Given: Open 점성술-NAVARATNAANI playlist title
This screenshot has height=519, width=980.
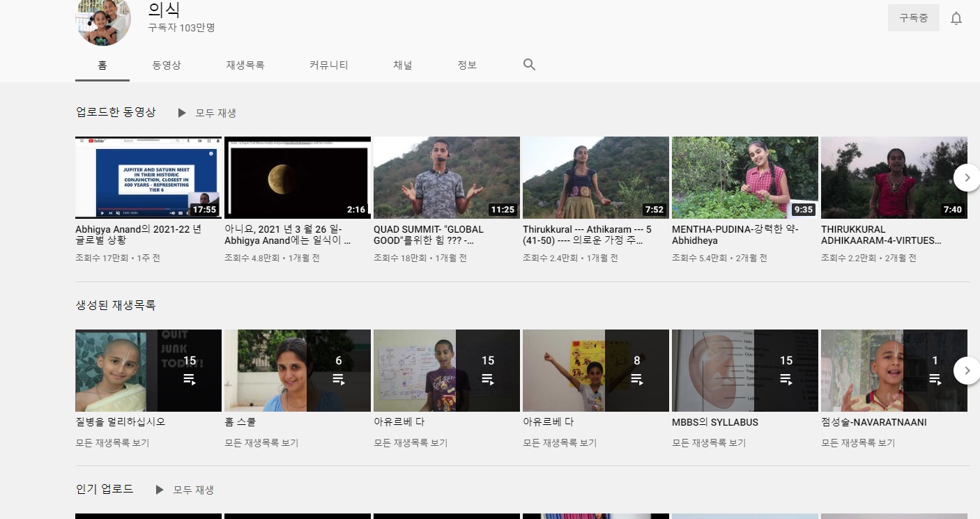Looking at the screenshot, I should 874,422.
